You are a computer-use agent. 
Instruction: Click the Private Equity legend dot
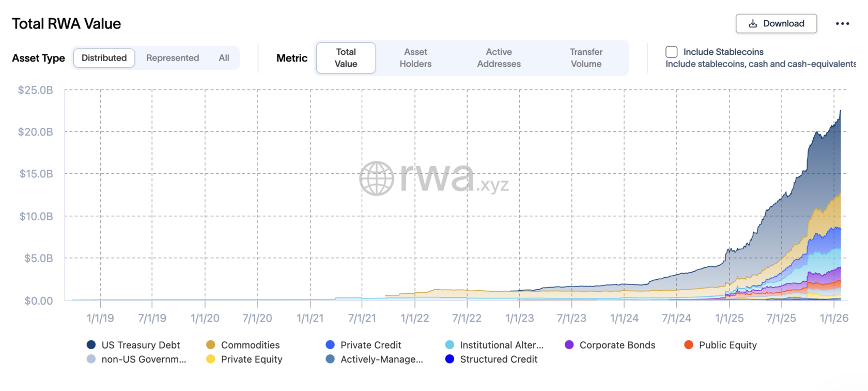(211, 359)
